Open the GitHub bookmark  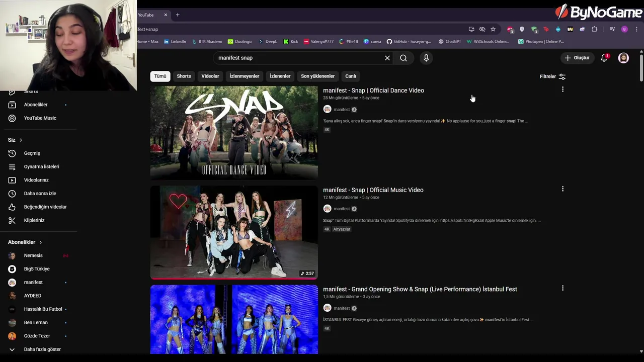(409, 42)
